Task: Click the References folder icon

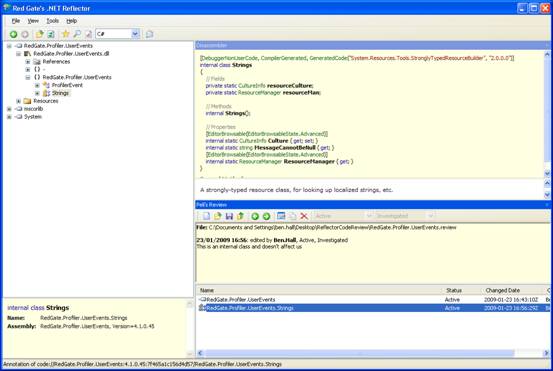Action: tap(37, 62)
